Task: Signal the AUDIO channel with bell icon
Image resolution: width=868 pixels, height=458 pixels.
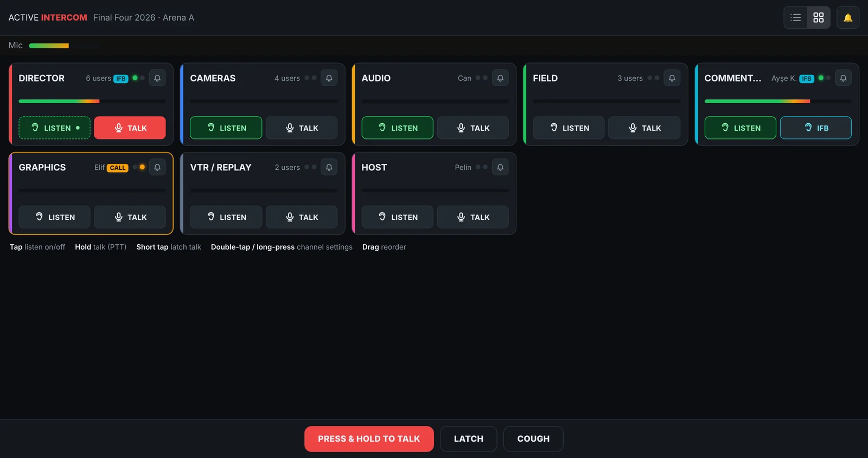Action: [500, 78]
